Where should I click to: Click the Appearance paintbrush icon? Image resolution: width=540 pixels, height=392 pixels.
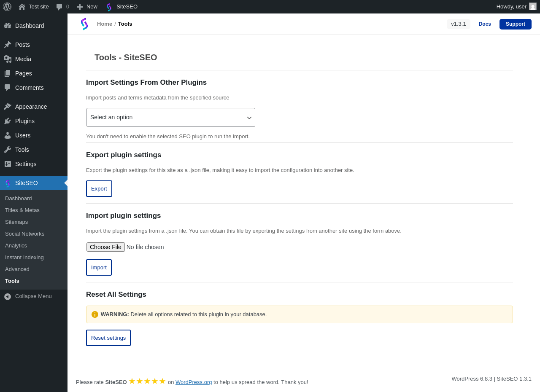[x=8, y=107]
